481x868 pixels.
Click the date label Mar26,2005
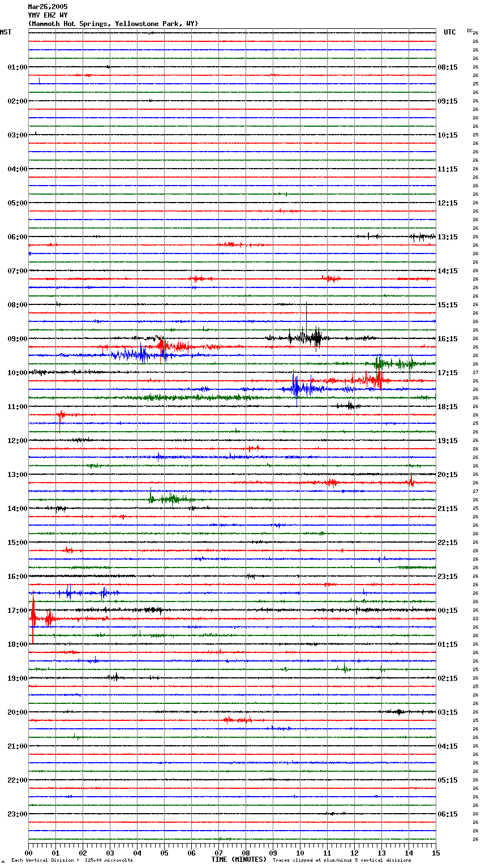[48, 7]
